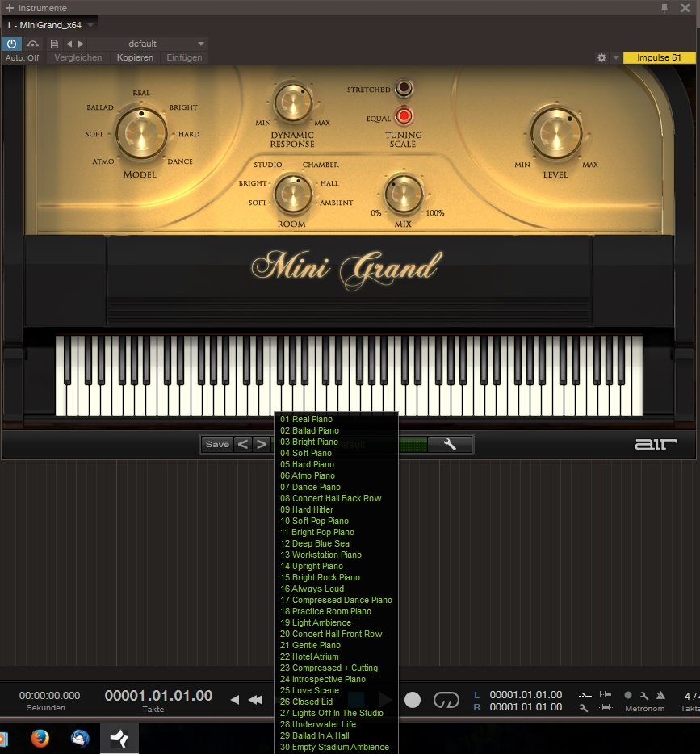Open Thunderbird from the taskbar
700x754 pixels.
(80, 738)
